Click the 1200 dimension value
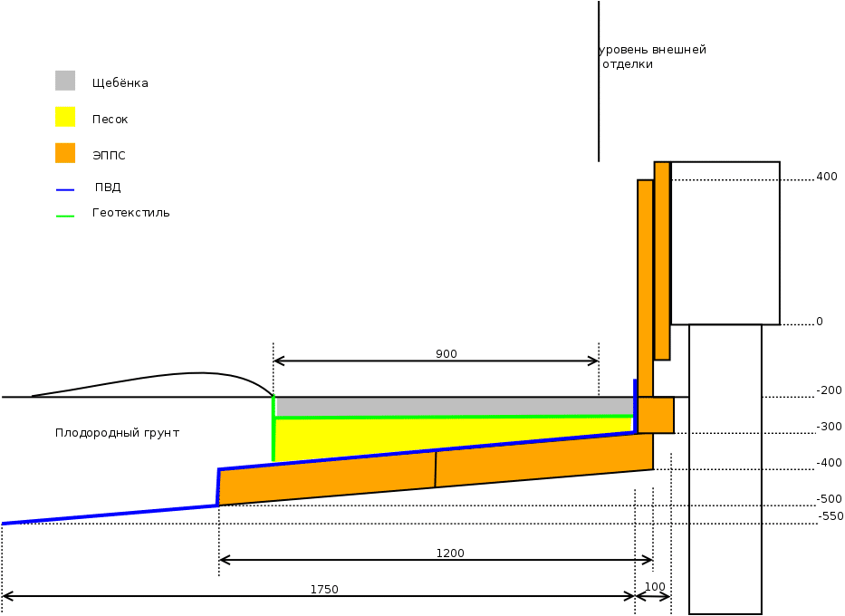This screenshot has width=845, height=616. tap(450, 553)
